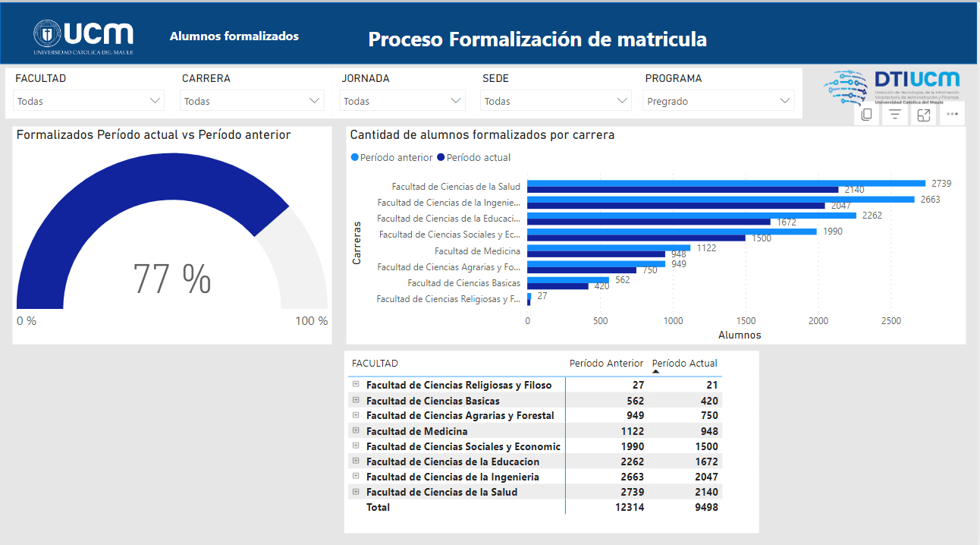The image size is (980, 545).
Task: Open the FACULTAD filter dropdown
Action: 89,101
